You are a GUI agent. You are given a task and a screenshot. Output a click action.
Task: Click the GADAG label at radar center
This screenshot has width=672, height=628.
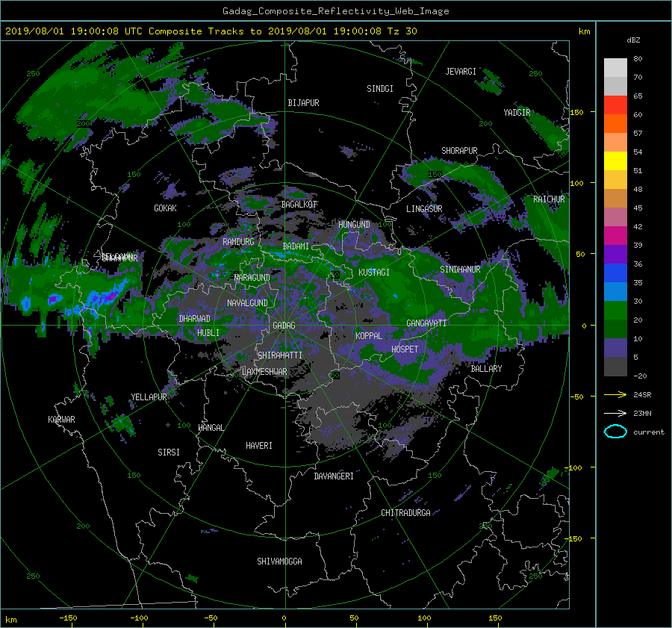pyautogui.click(x=284, y=326)
